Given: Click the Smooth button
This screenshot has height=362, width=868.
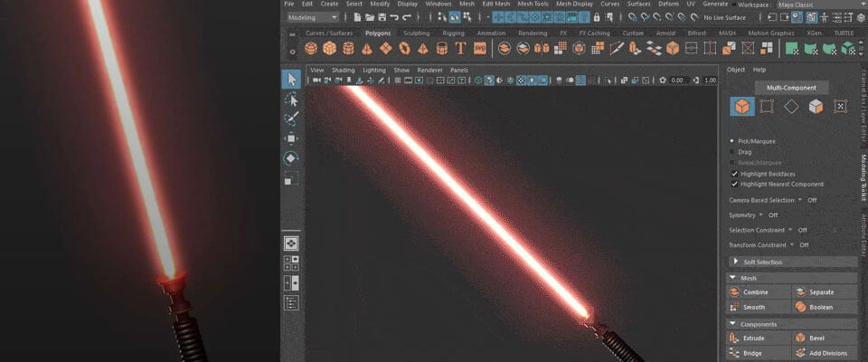Looking at the screenshot, I should pyautogui.click(x=759, y=307).
